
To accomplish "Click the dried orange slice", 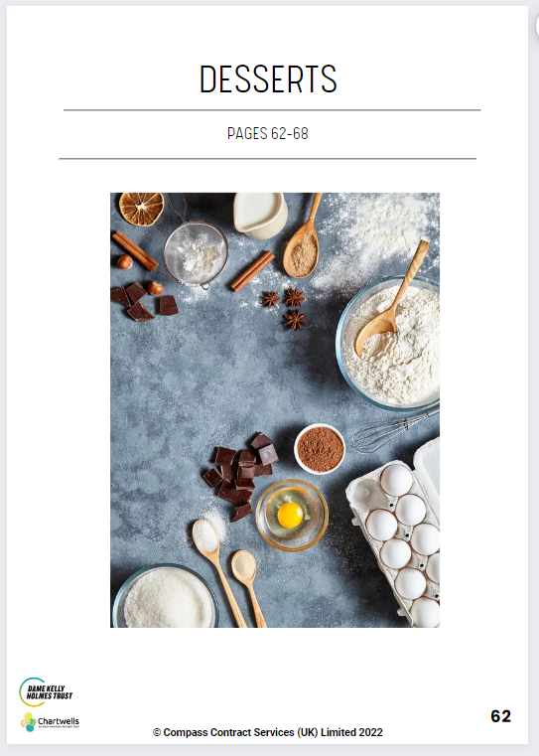I will click(142, 208).
